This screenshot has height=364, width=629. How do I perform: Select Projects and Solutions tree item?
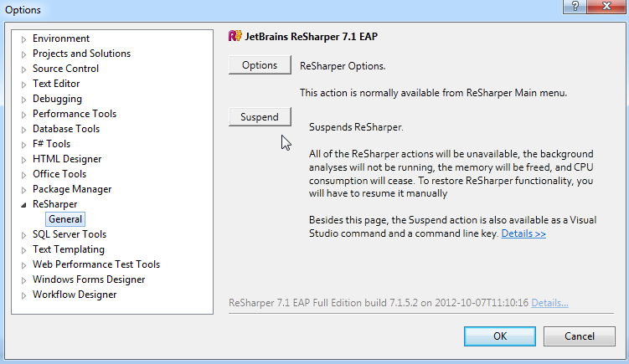(81, 54)
